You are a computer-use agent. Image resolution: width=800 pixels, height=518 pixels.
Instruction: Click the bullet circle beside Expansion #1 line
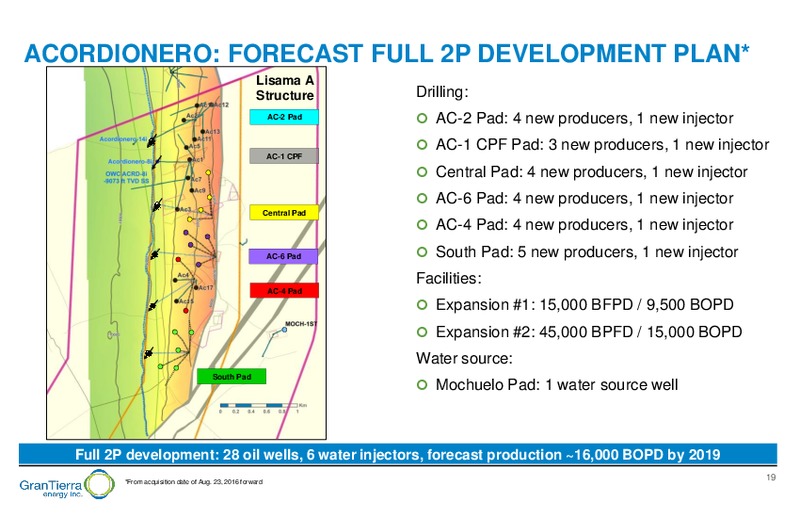coord(422,305)
